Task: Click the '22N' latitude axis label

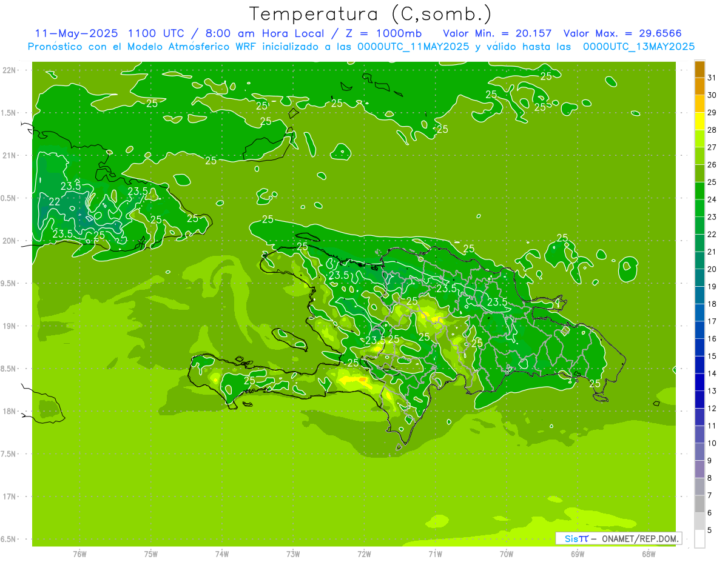Action: (x=10, y=70)
